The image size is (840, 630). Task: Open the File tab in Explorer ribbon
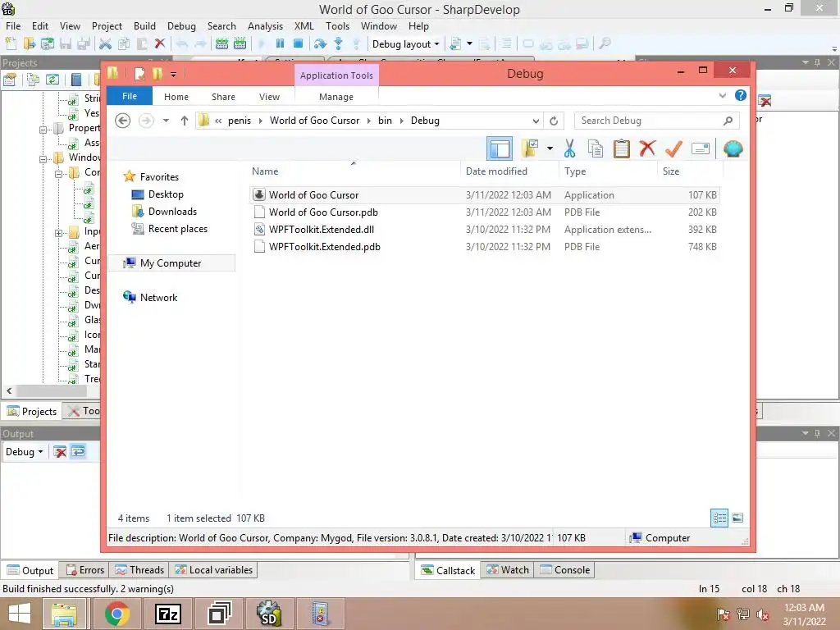point(130,97)
